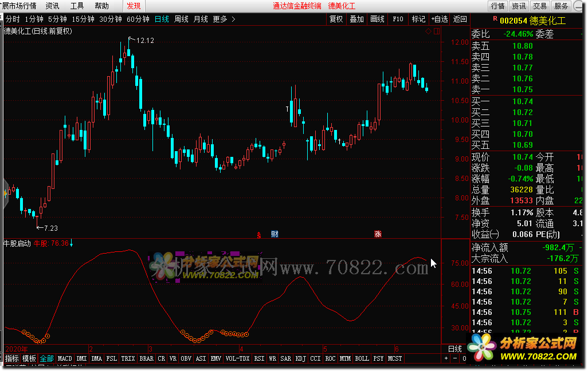
Task: Click the top-right 资讯 button
Action: tap(519, 6)
